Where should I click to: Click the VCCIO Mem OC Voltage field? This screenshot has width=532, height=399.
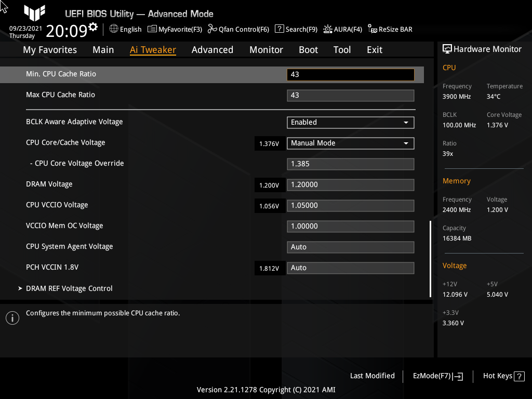pos(351,227)
